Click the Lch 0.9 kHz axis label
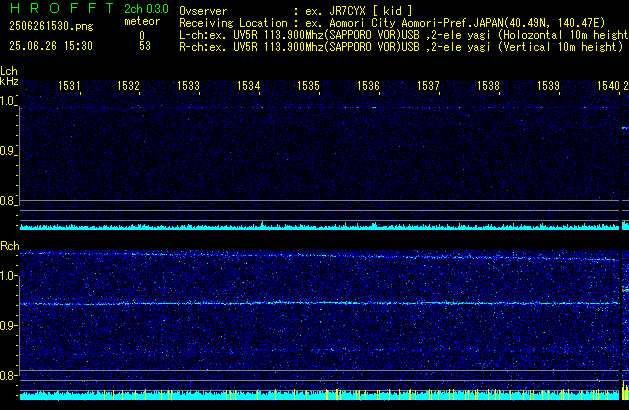Viewport: 629px width, 410px height. pos(8,151)
